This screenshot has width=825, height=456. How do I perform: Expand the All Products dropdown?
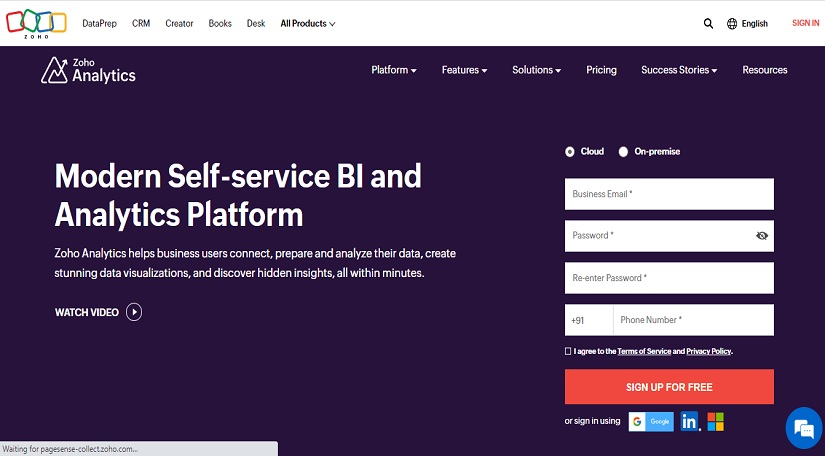click(x=308, y=24)
